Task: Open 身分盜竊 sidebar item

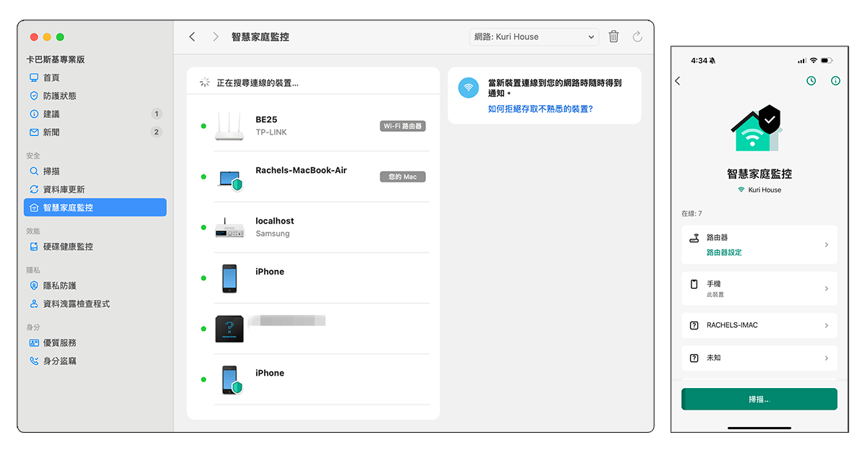Action: (x=95, y=361)
